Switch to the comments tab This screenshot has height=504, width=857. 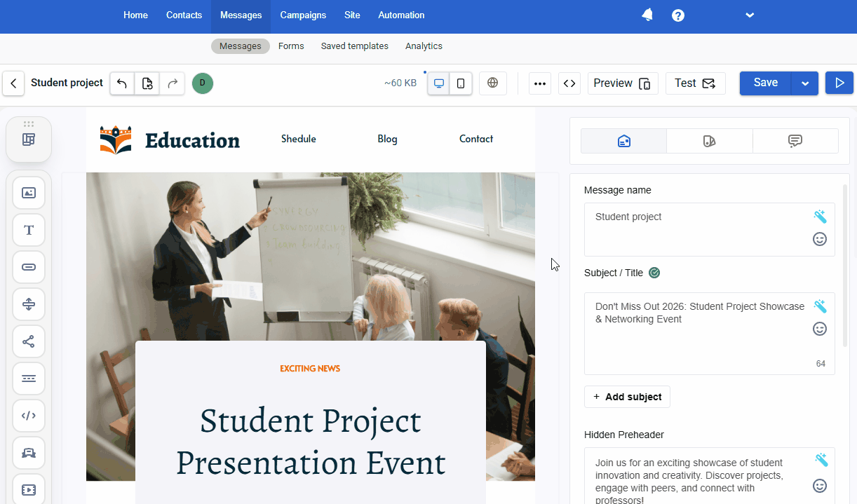[x=795, y=141]
